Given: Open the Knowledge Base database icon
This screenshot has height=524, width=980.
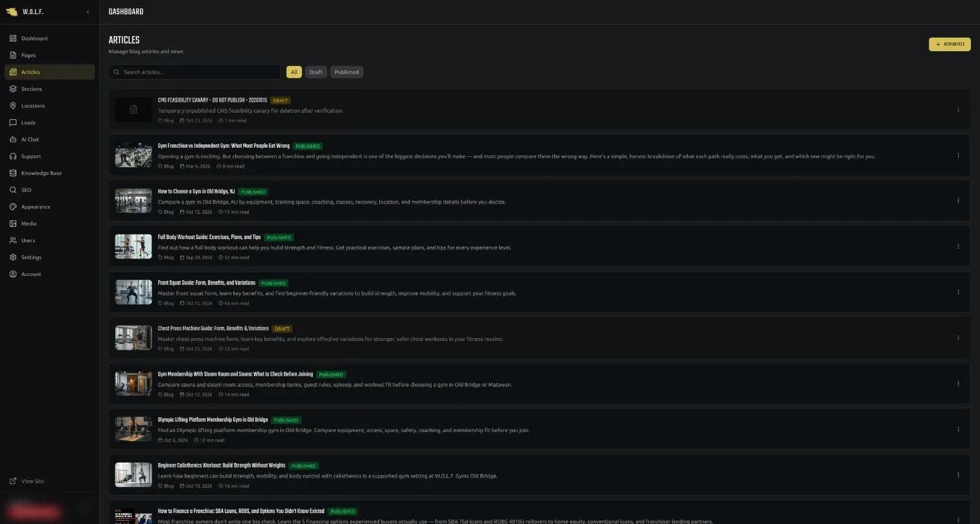Looking at the screenshot, I should [13, 173].
